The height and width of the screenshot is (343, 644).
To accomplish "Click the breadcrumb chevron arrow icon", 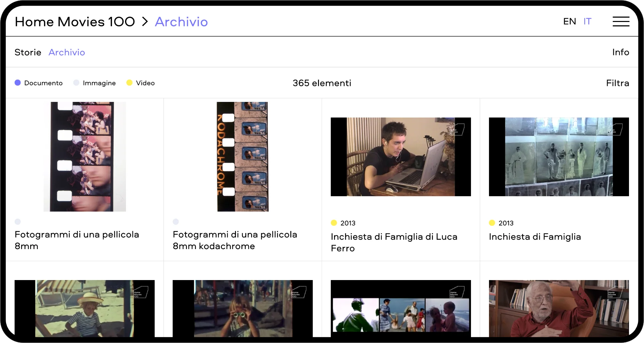I will tap(145, 22).
